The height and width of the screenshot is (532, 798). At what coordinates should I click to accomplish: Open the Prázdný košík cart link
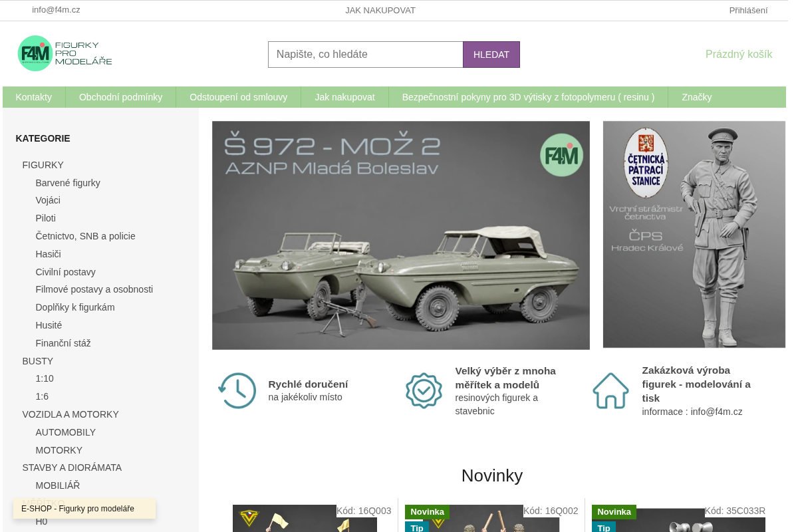(739, 54)
